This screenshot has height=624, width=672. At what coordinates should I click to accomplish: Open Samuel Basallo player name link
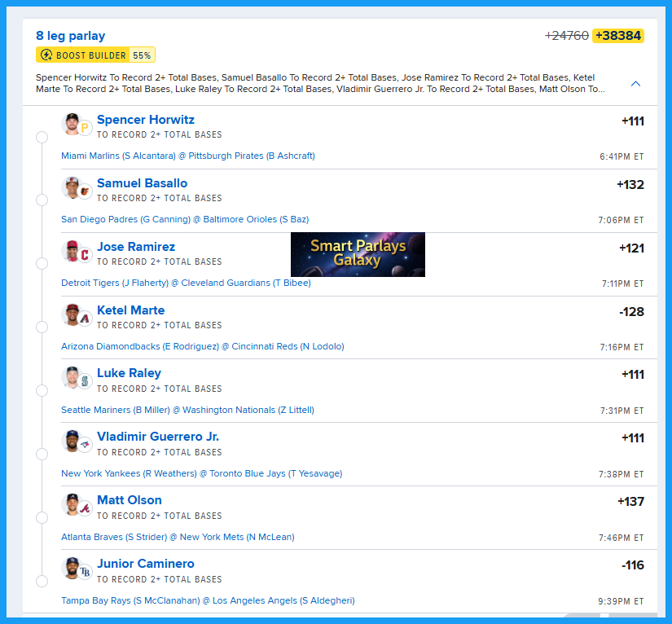[x=142, y=183]
